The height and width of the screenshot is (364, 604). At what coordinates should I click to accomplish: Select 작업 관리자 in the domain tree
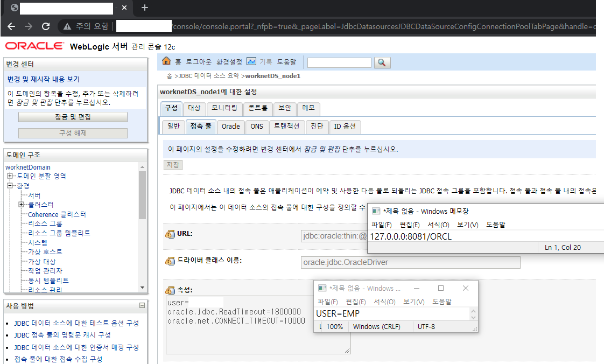pyautogui.click(x=45, y=271)
